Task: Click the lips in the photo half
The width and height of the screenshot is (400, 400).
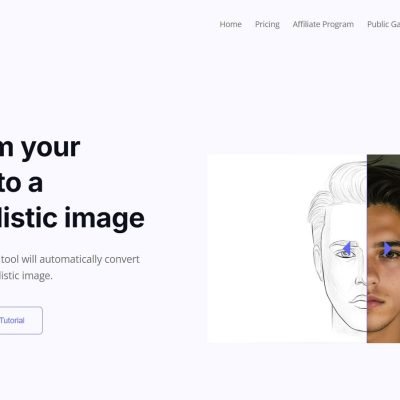Action: point(375,301)
